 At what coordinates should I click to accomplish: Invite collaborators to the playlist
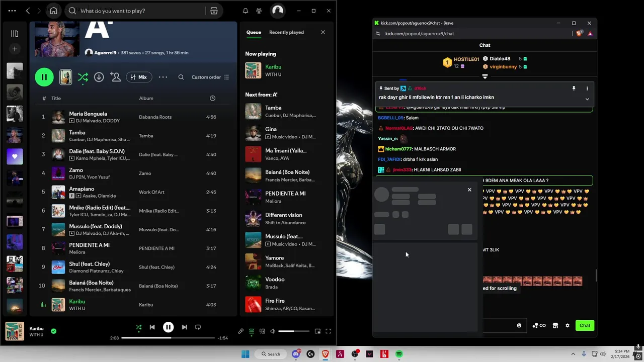coord(115,77)
